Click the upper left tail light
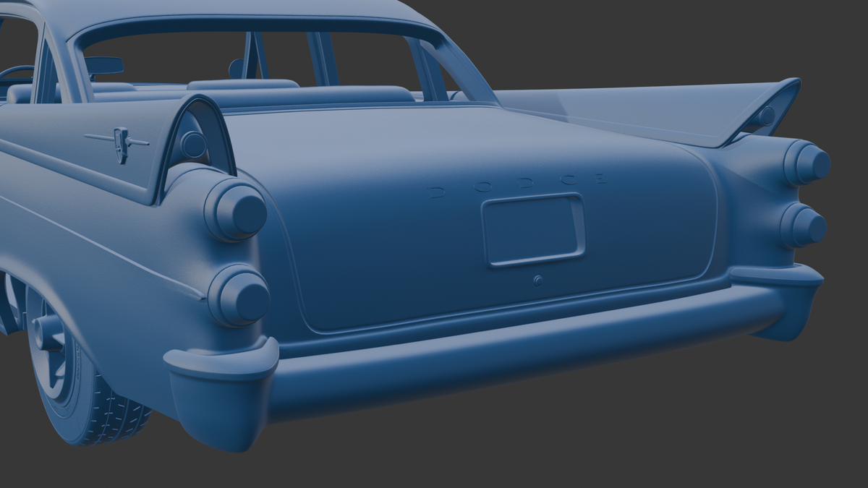 (x=236, y=210)
